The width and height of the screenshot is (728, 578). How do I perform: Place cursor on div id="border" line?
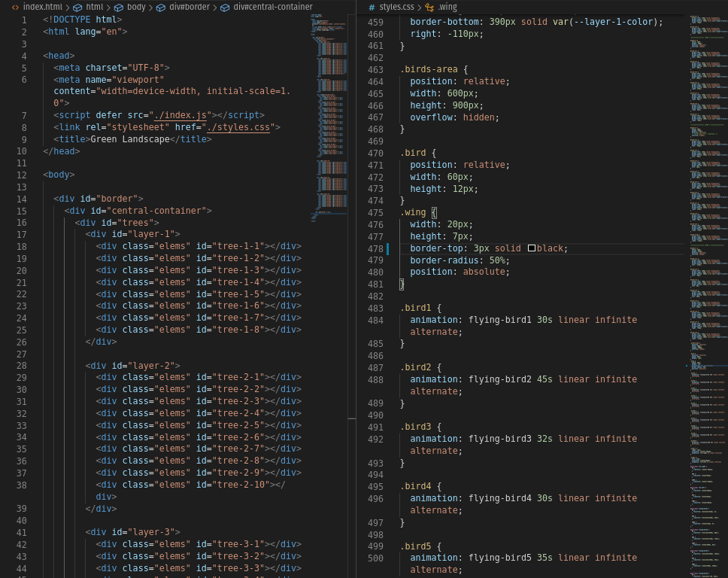point(99,199)
